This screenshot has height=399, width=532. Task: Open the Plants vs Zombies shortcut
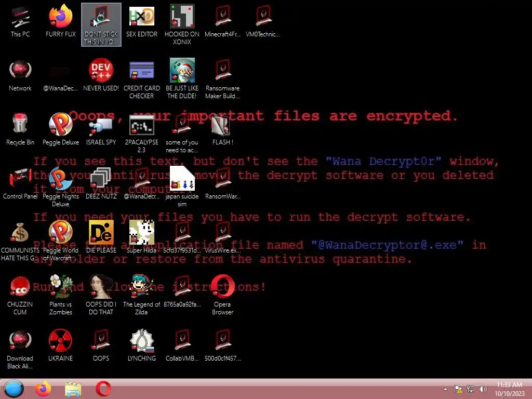pyautogui.click(x=60, y=295)
